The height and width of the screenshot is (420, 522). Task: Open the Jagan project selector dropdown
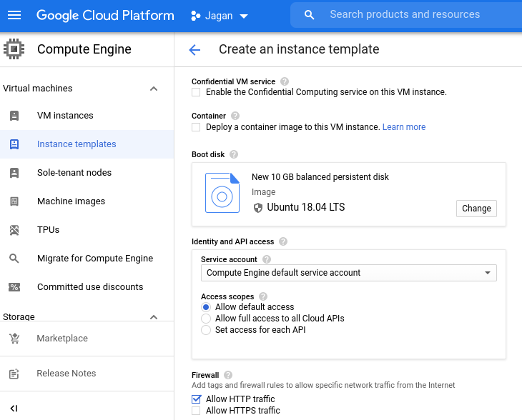click(x=220, y=16)
